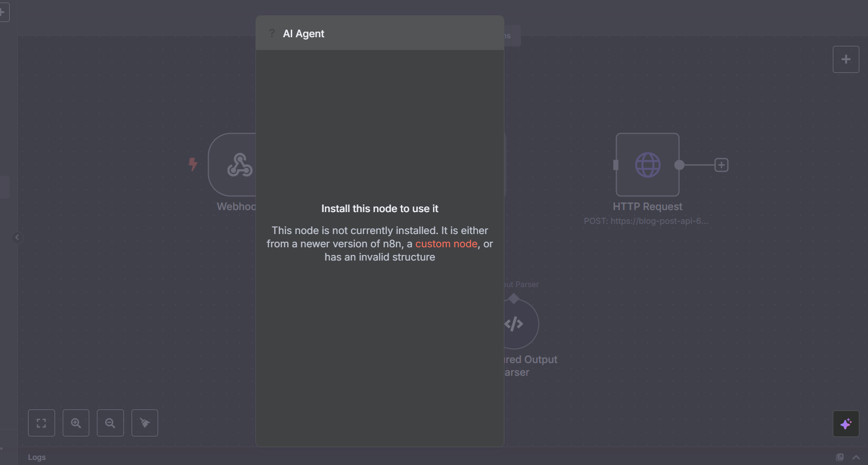This screenshot has height=465, width=868.
Task: Pop out the Logs panel
Action: click(840, 457)
